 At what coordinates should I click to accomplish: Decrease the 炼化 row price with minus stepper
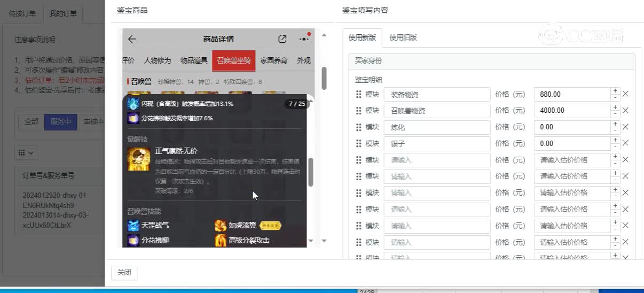point(615,131)
